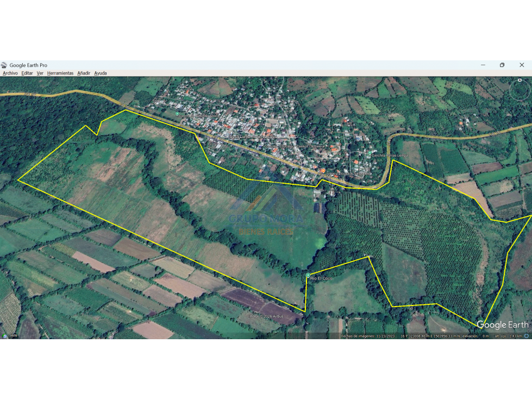Open the Ver menu
Screen dimensions: 532x399
(40, 73)
